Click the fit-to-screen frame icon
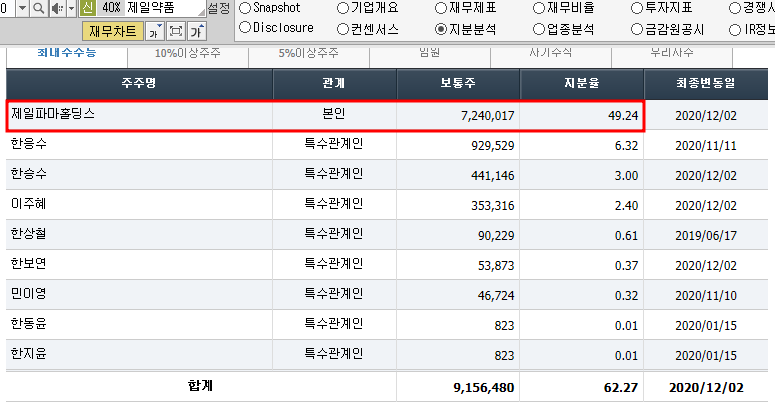Screen dimensions: 775x407 click(x=176, y=32)
